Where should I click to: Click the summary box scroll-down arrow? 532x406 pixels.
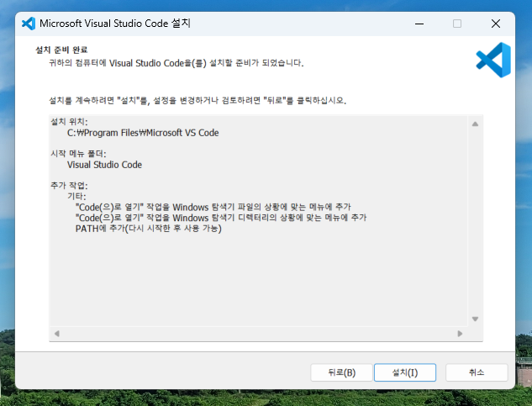tap(475, 319)
